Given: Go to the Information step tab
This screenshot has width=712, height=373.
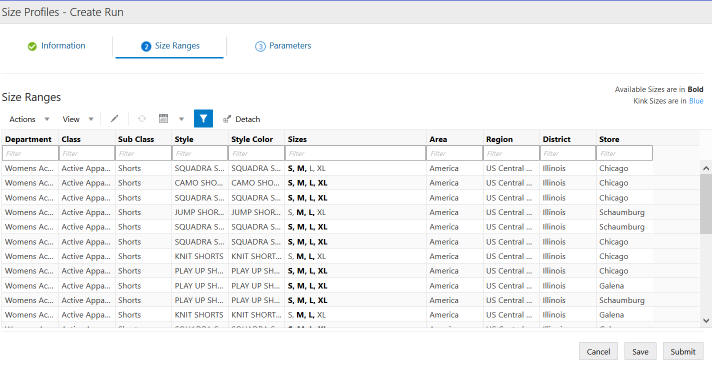Looking at the screenshot, I should coord(57,46).
